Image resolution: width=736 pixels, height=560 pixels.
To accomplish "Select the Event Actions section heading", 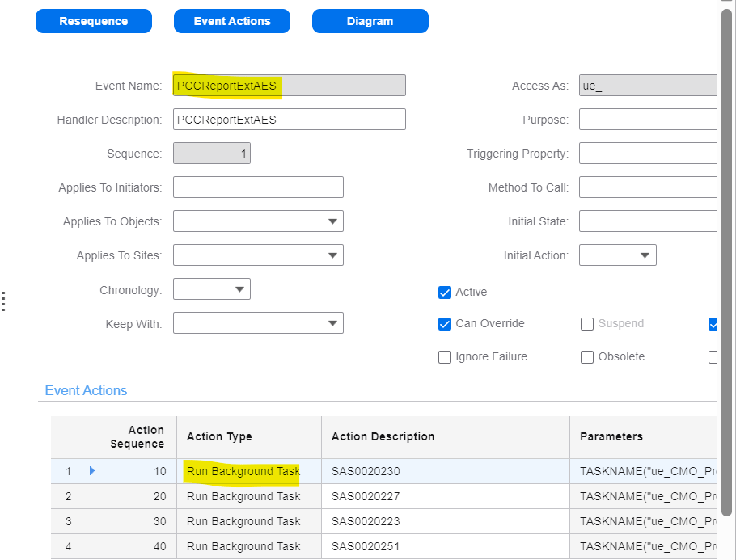I will pos(86,390).
